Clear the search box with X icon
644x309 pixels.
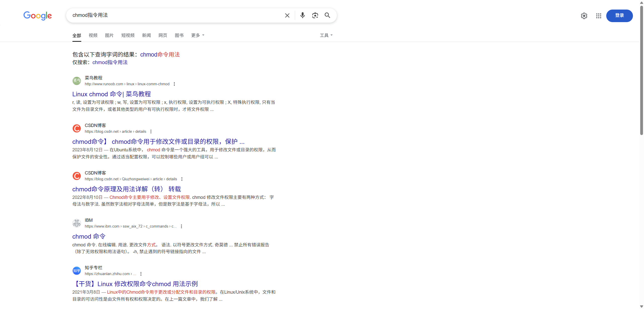pyautogui.click(x=287, y=15)
